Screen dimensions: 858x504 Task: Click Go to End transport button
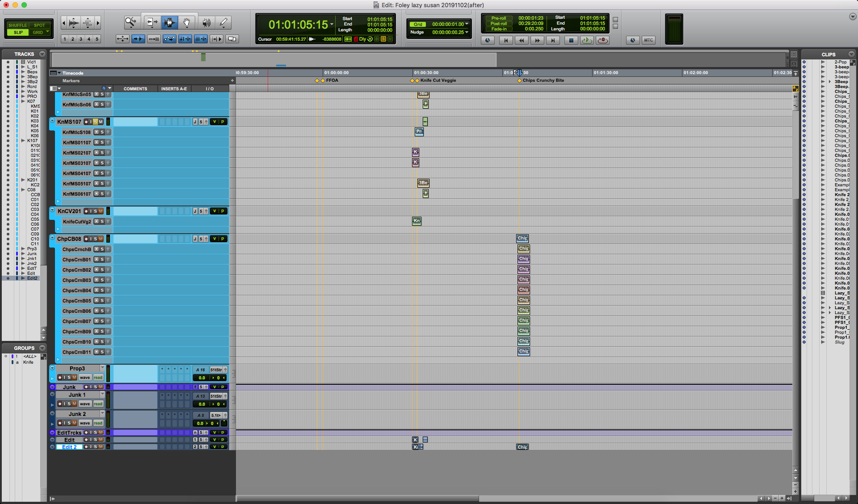click(553, 40)
